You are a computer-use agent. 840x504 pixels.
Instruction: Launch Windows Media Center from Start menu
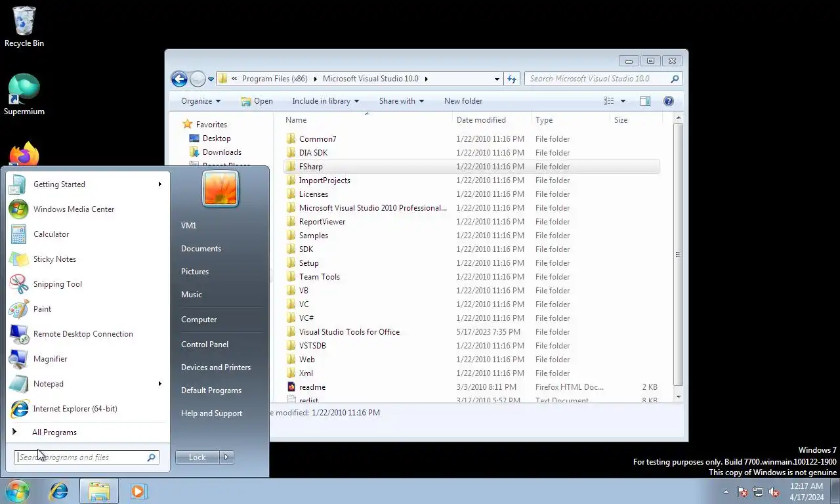[x=88, y=209]
